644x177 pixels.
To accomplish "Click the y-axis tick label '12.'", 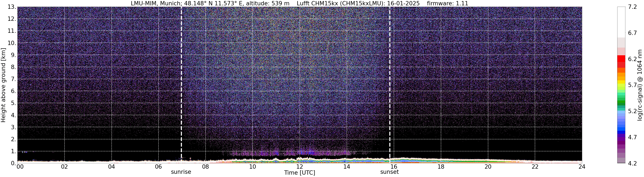I will (12, 19).
